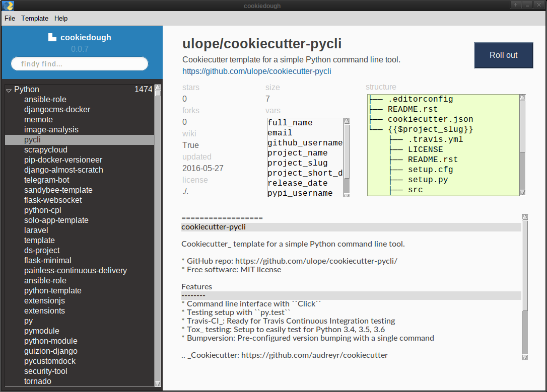Select the extensionts template
547x392 pixels.
44,311
